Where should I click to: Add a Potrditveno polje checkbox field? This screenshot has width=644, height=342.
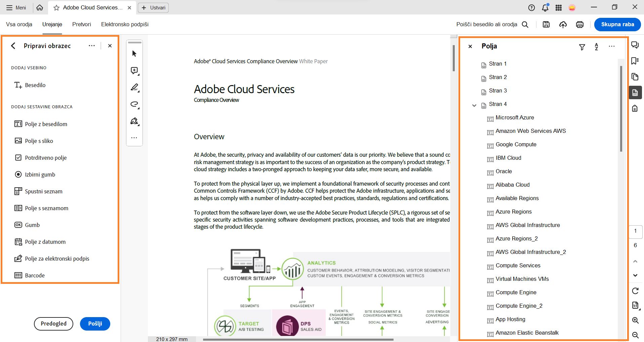40,158
